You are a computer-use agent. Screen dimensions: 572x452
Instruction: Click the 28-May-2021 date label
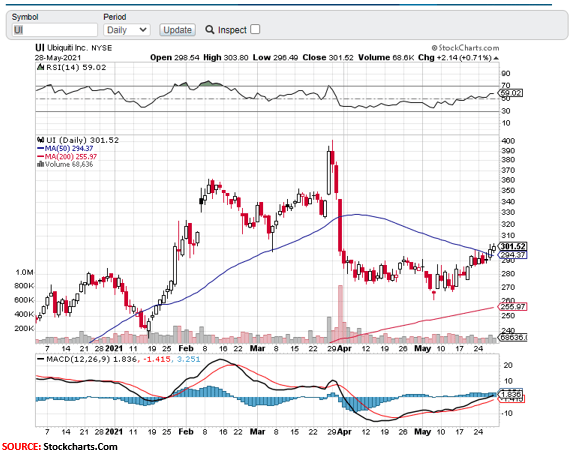click(58, 58)
